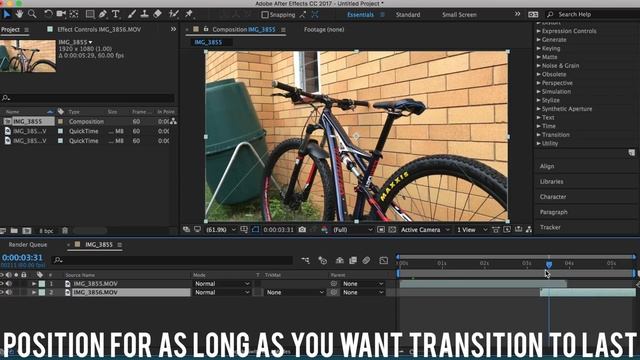Select the Eraser tool
Image resolution: width=640 pixels, height=360 pixels.
[157, 14]
